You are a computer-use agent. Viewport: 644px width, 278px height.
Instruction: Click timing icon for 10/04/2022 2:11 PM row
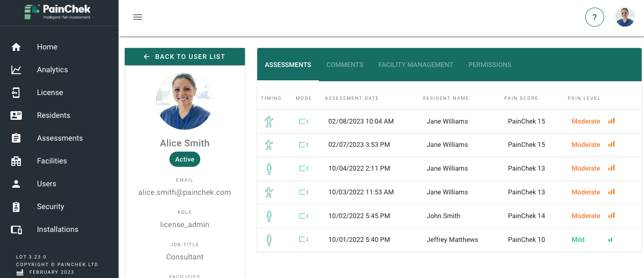pyautogui.click(x=269, y=168)
